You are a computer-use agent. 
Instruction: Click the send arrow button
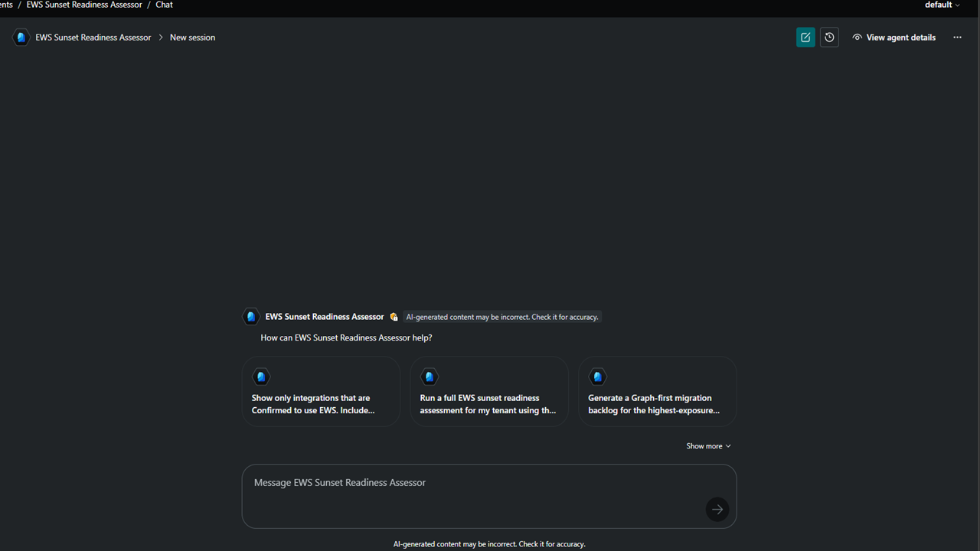click(717, 509)
